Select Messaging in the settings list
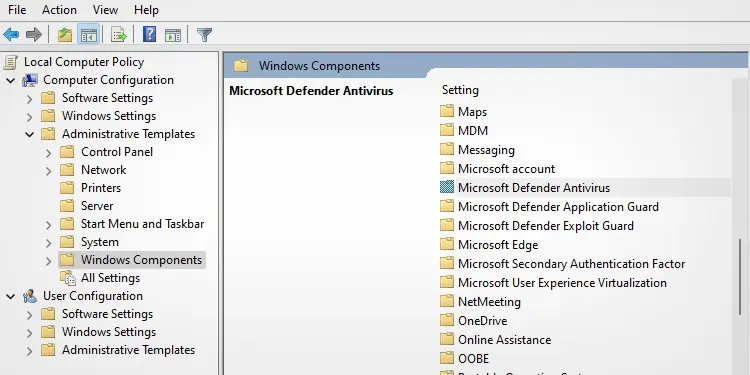750x375 pixels. click(486, 150)
